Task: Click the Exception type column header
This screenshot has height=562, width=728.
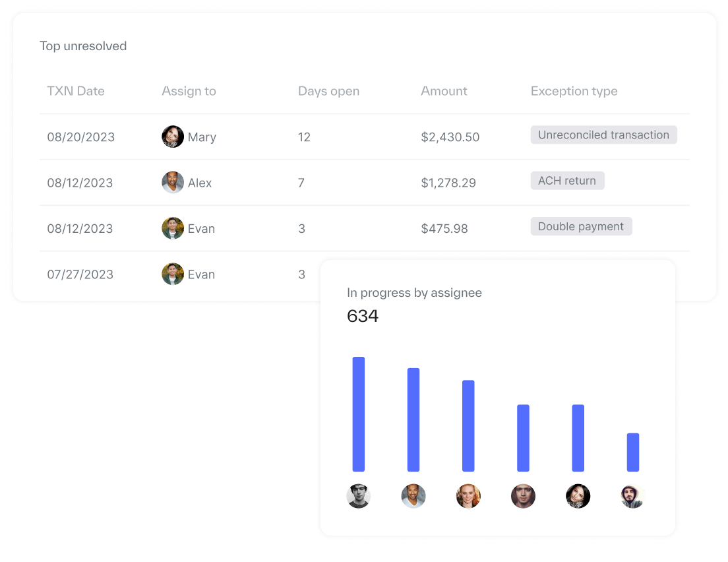Action: coord(574,92)
